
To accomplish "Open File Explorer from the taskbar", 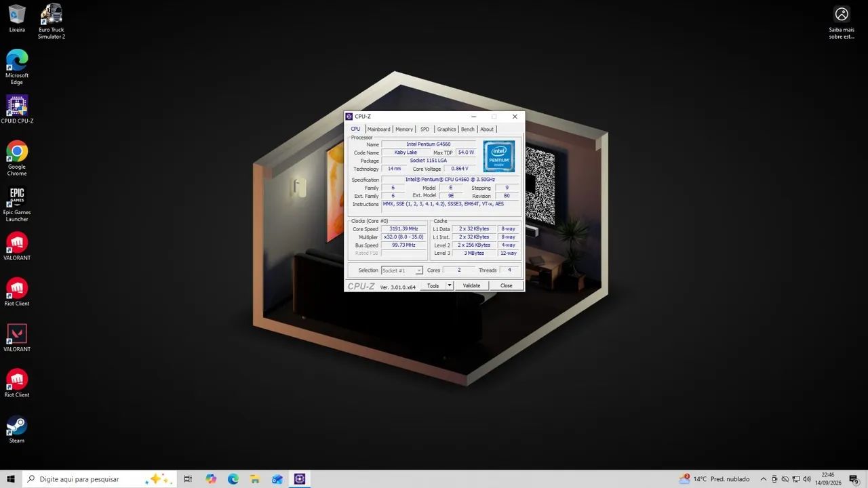I will [x=255, y=479].
